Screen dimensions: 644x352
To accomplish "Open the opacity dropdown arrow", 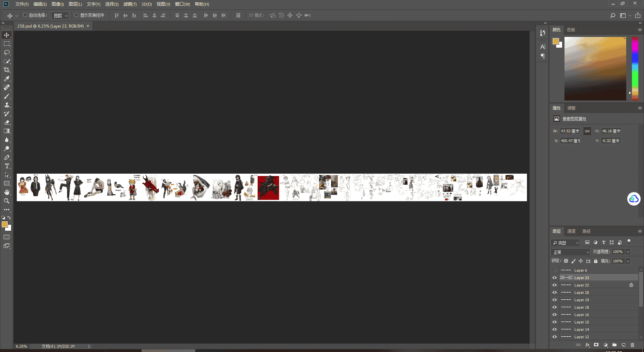I will pyautogui.click(x=628, y=252).
